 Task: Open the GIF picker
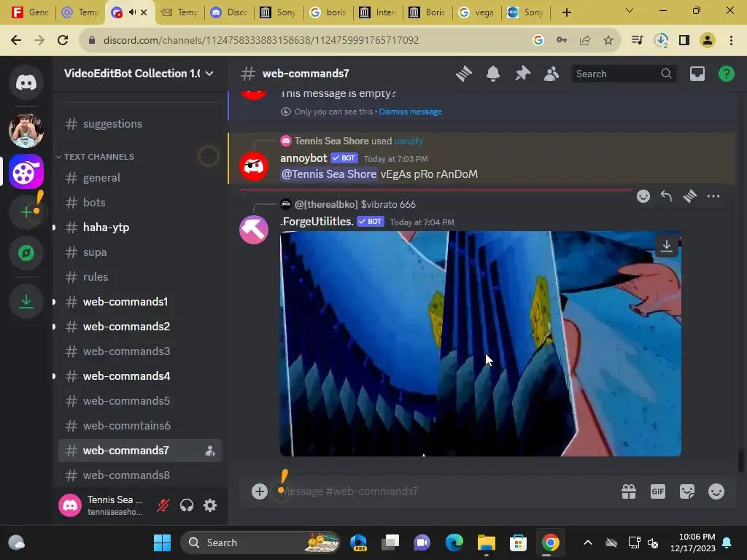(658, 491)
